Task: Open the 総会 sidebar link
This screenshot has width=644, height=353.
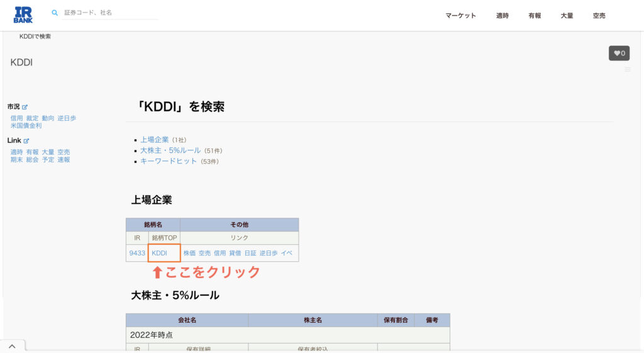Action: click(32, 159)
